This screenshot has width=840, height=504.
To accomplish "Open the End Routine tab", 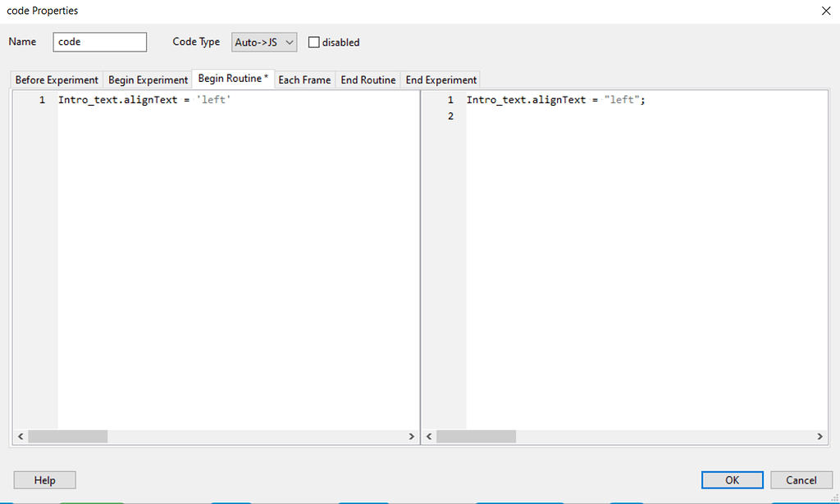I will click(367, 79).
